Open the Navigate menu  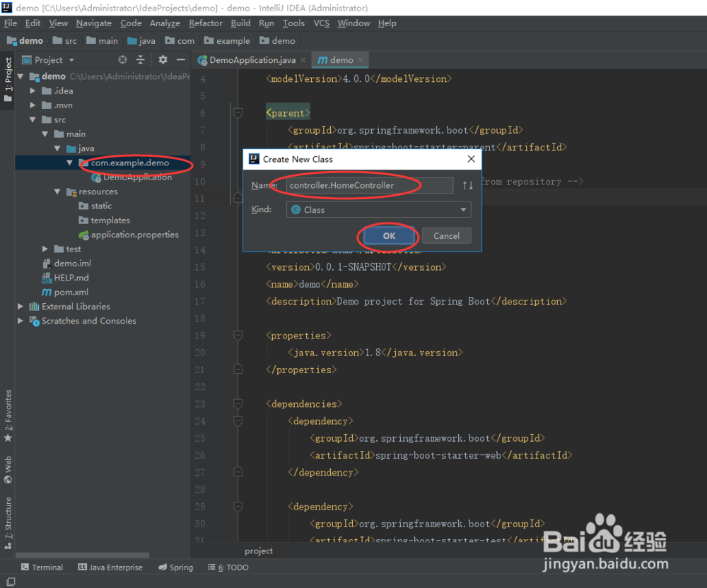pos(94,23)
